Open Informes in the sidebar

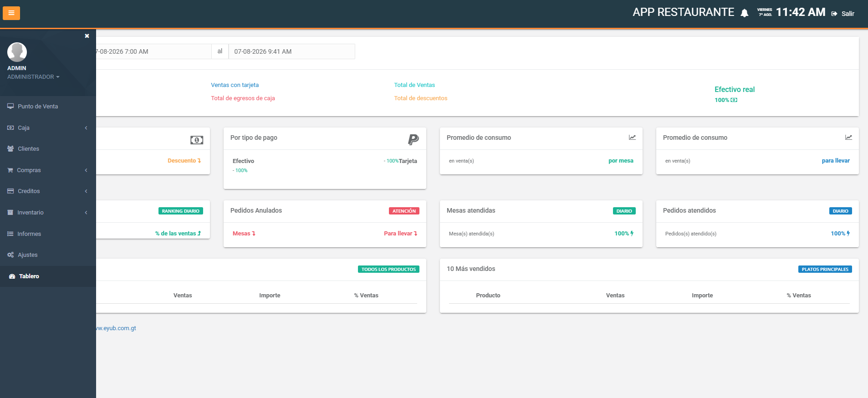48,234
